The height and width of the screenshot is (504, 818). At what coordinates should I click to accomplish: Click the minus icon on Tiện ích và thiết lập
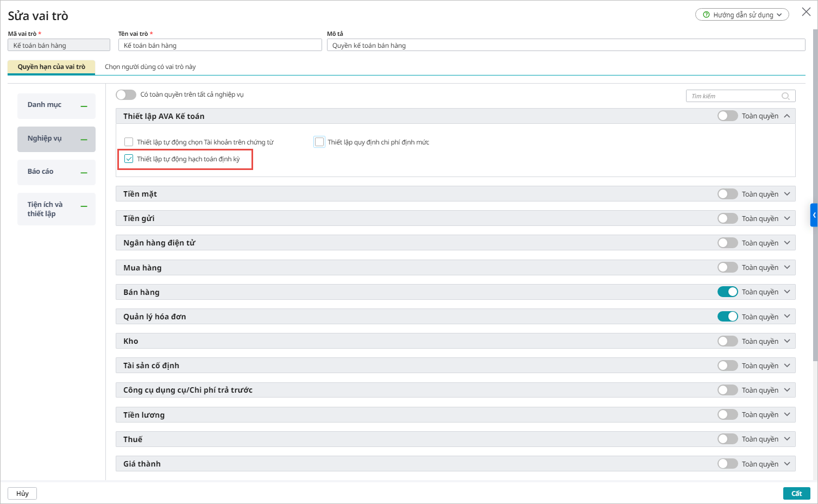point(84,206)
